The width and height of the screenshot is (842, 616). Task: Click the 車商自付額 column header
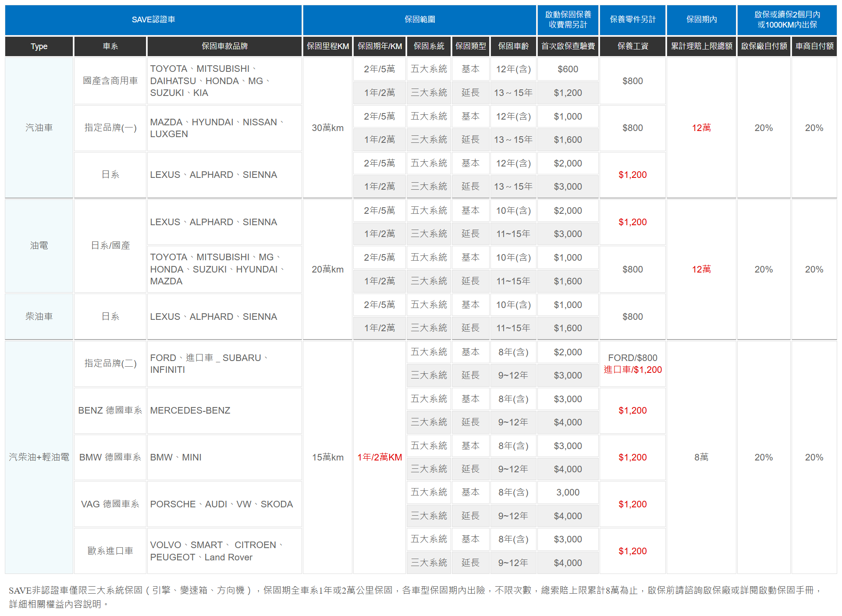(814, 46)
